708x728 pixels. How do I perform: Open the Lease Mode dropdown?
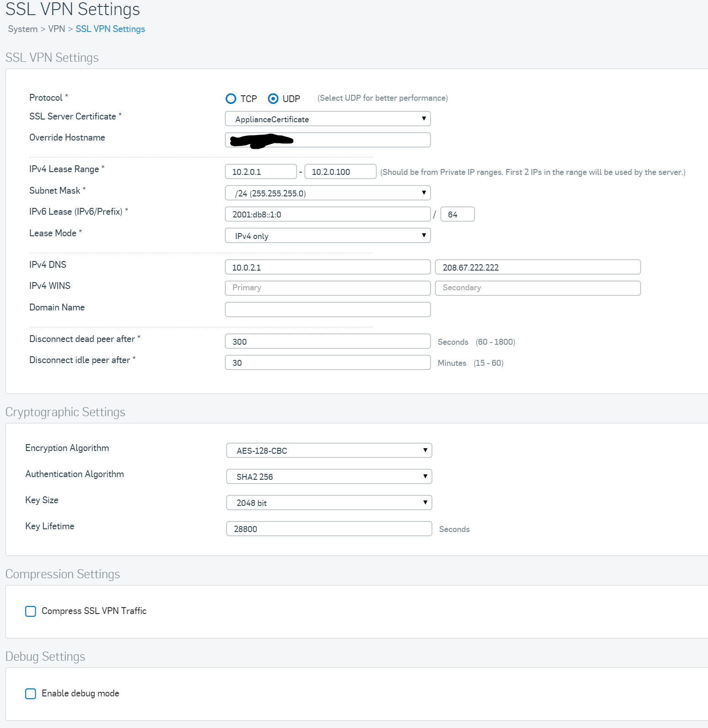[x=328, y=236]
